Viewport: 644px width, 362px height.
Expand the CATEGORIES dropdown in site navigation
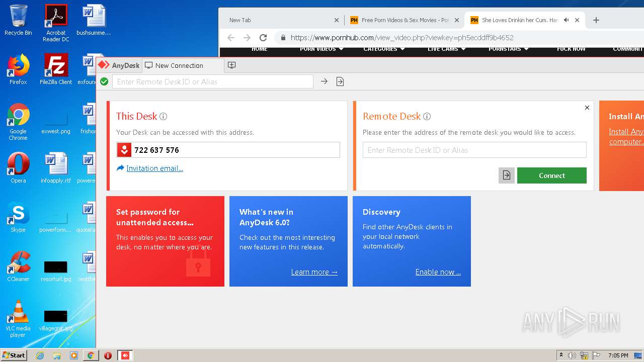(x=384, y=49)
